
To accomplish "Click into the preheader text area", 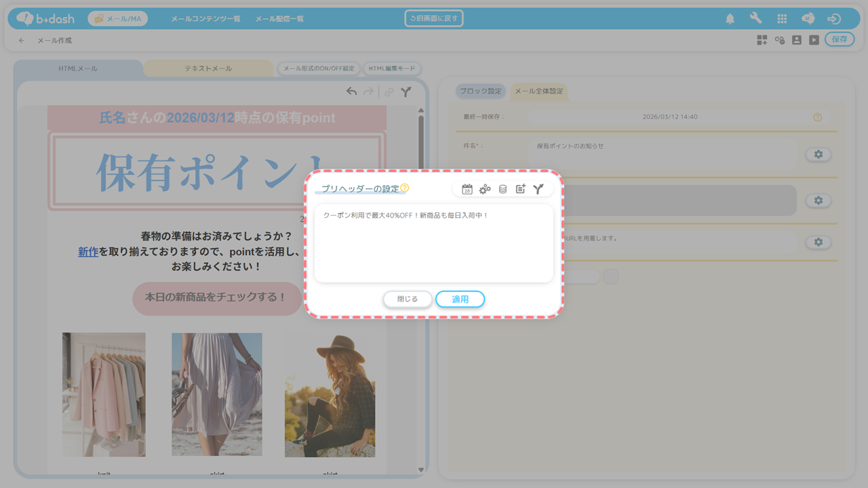I will point(433,244).
